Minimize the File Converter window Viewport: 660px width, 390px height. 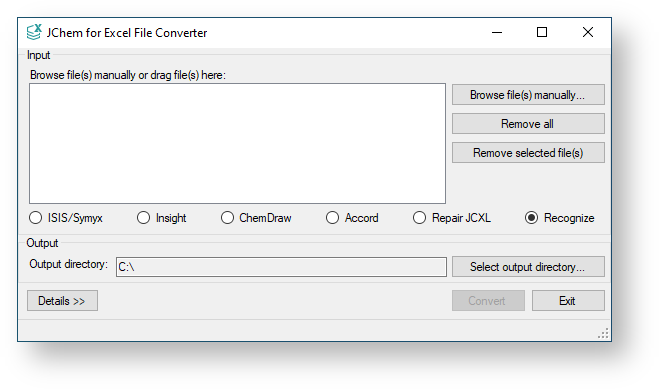pos(497,32)
